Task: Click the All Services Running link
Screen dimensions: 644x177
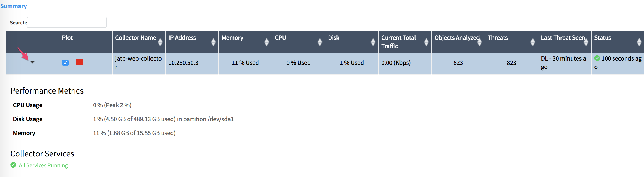Action: click(43, 165)
